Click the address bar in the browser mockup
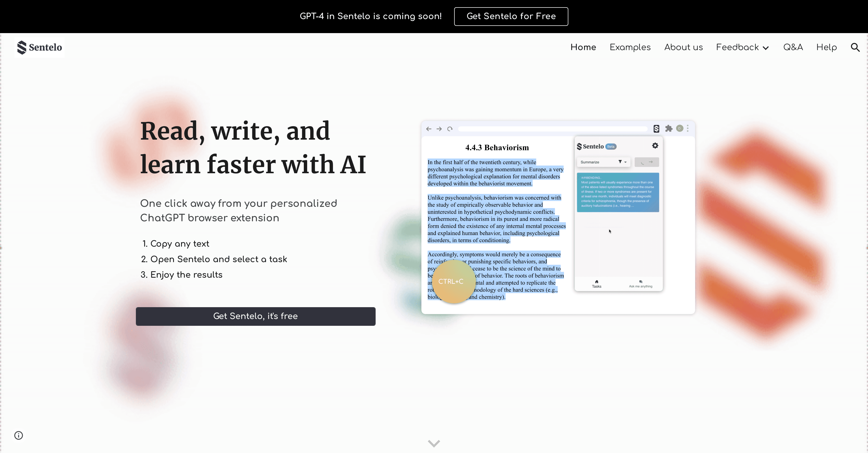 553,129
